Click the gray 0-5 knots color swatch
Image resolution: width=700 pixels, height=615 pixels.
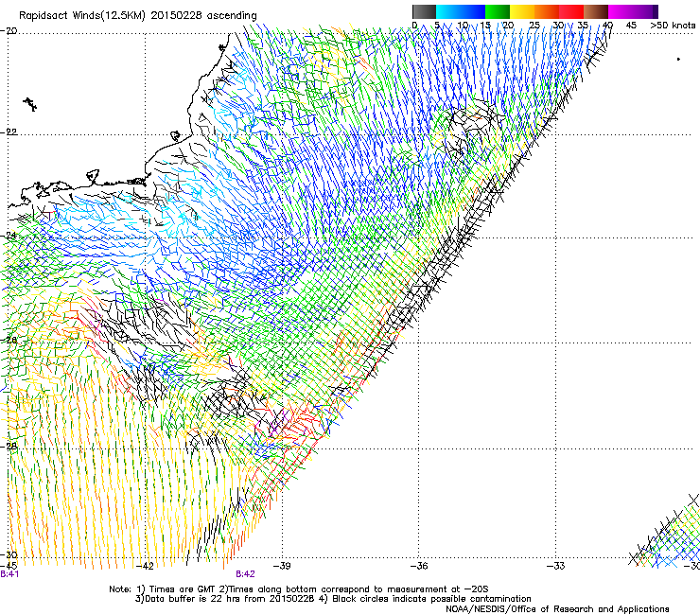tap(424, 11)
